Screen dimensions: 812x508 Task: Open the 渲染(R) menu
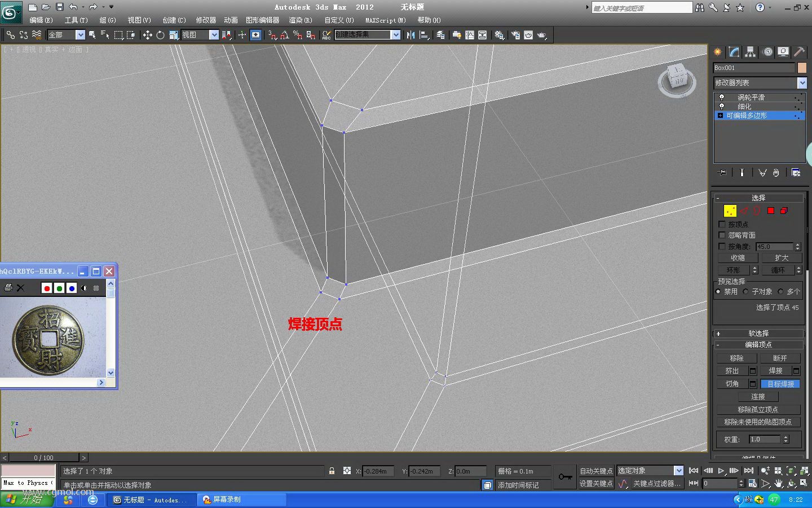click(301, 20)
